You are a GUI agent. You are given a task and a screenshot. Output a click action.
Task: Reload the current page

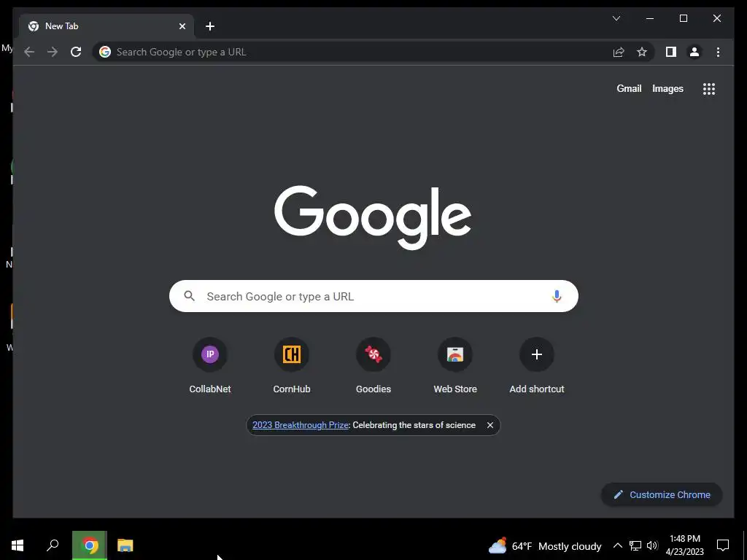[x=76, y=52]
